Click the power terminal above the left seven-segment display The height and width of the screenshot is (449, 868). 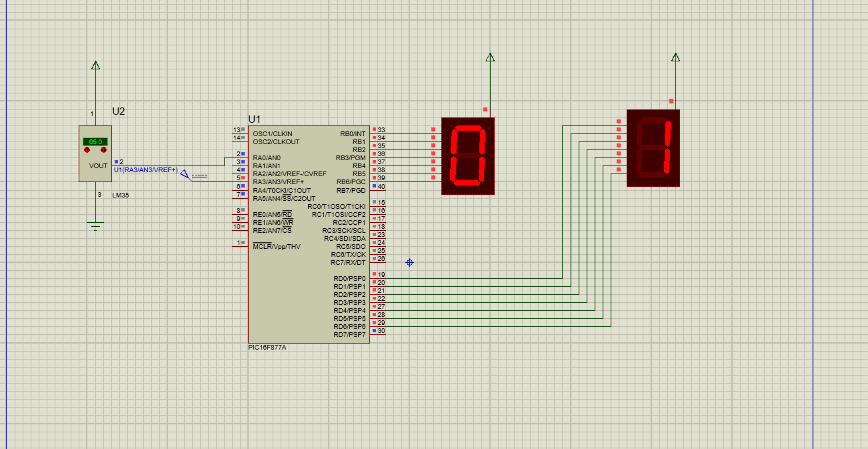pyautogui.click(x=490, y=58)
